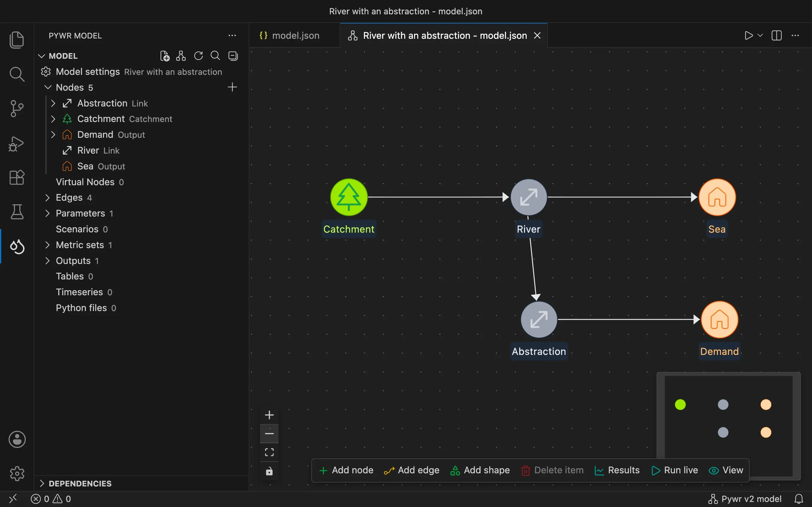This screenshot has height=507, width=812.
Task: Open the Pywr water-drop sidebar view
Action: (x=17, y=246)
